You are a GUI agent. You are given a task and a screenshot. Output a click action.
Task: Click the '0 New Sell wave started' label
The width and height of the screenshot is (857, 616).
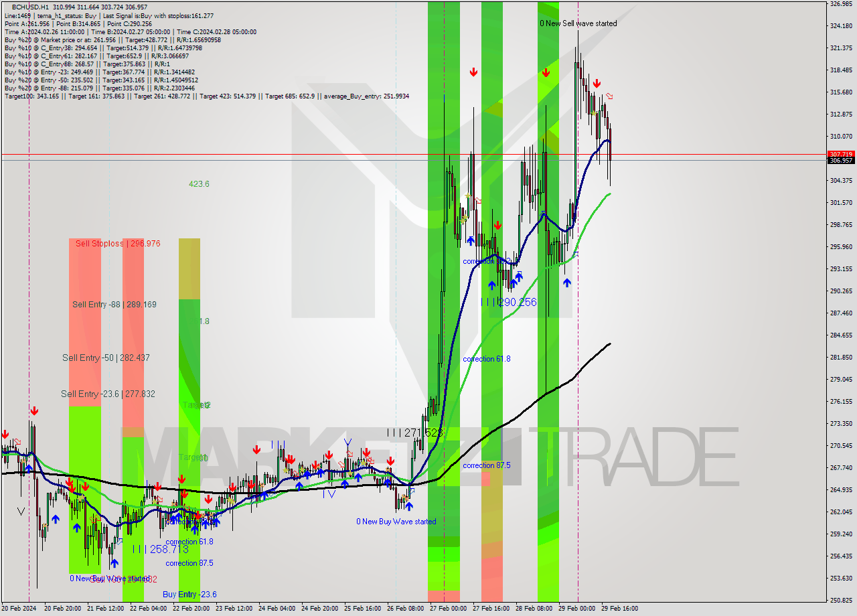click(x=578, y=23)
